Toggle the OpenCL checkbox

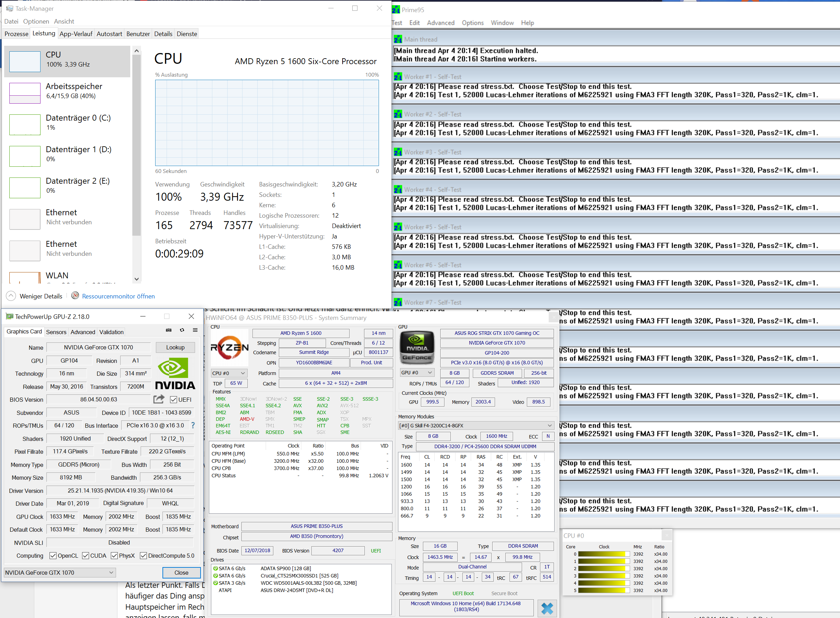[x=53, y=556]
